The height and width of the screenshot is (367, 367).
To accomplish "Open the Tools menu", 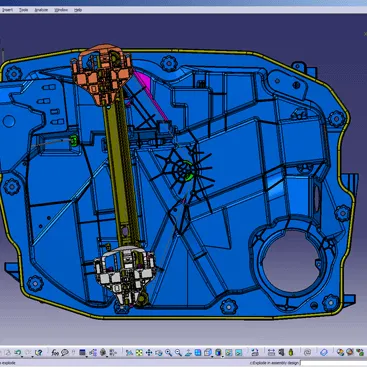I will coord(23,10).
